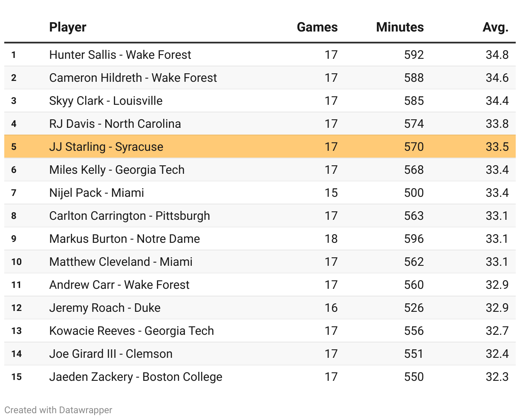Click Matthew Cleveland - Miami name

point(121,262)
